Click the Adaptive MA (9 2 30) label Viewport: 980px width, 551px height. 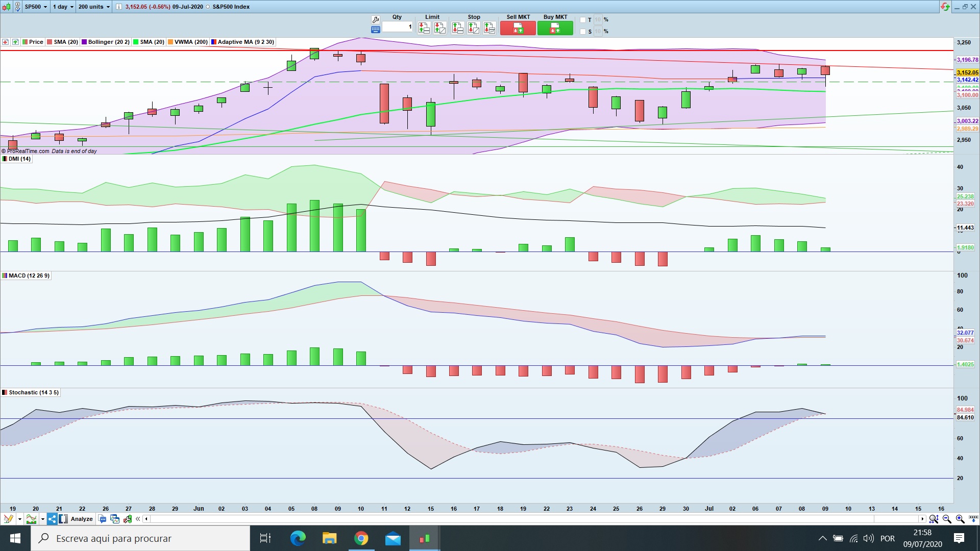[x=246, y=42]
